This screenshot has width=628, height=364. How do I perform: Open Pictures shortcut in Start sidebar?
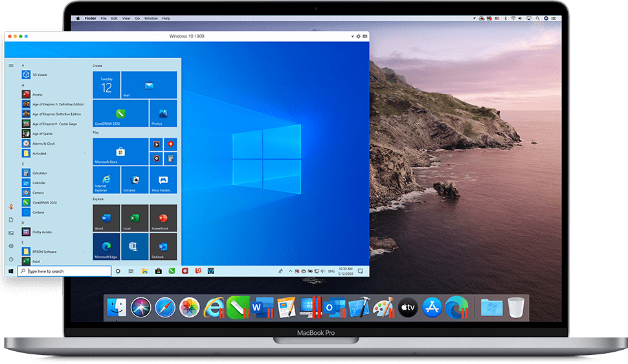[11, 233]
